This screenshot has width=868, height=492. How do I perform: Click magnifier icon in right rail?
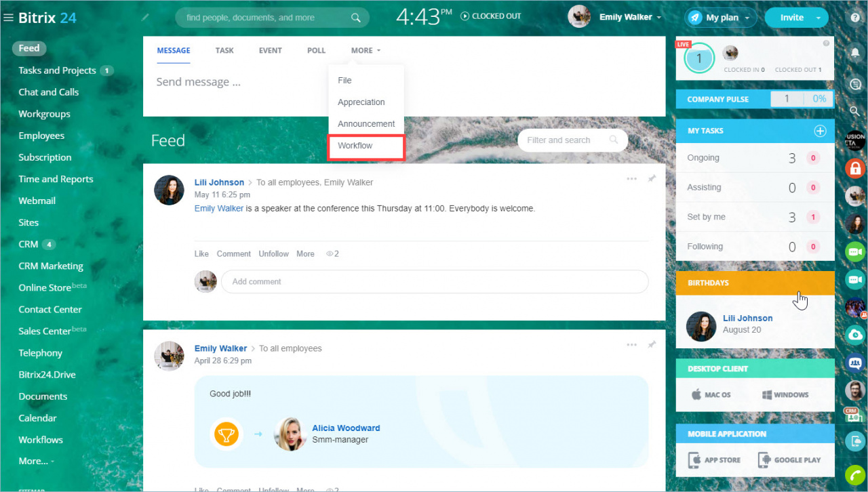(x=855, y=111)
